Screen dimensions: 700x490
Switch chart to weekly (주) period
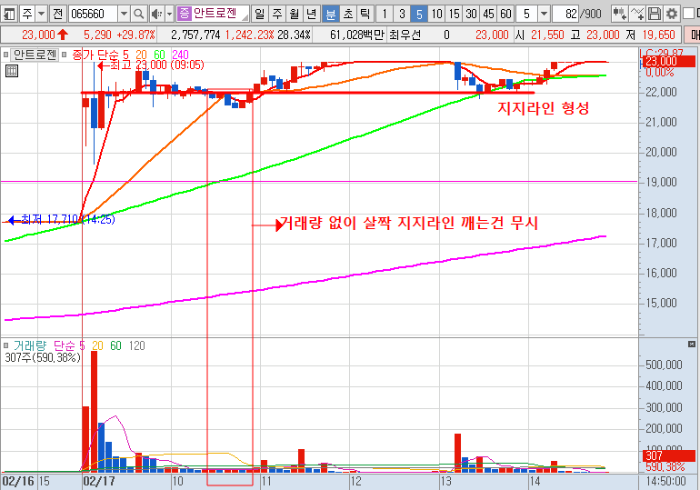point(277,14)
